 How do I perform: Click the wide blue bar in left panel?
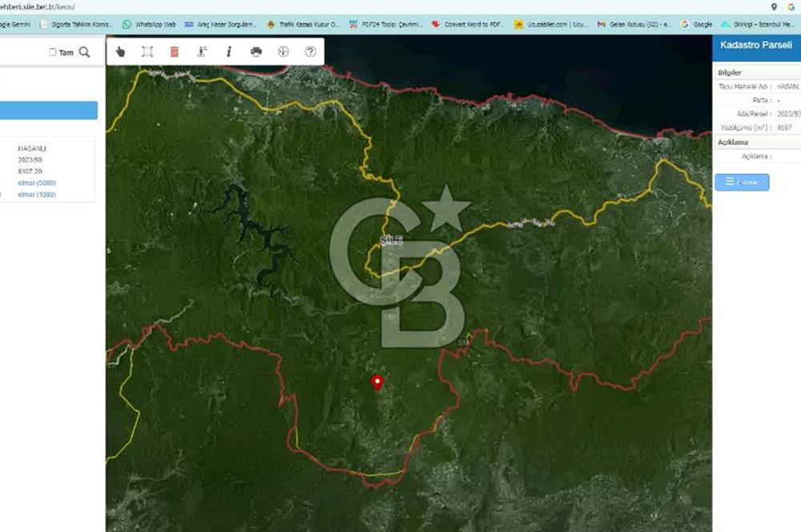pos(48,111)
